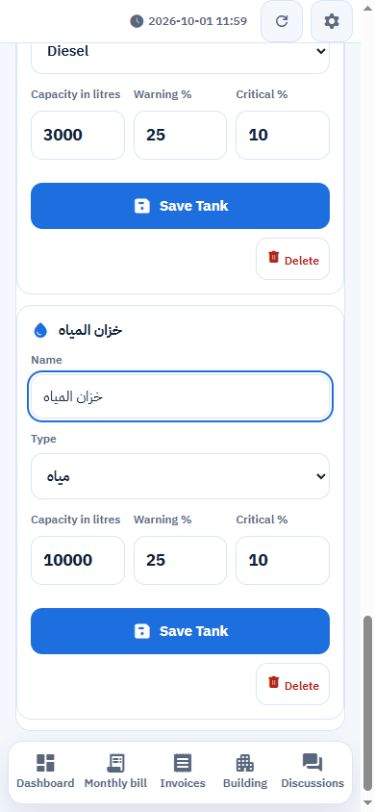Delete the خزان المياه tank

(293, 684)
